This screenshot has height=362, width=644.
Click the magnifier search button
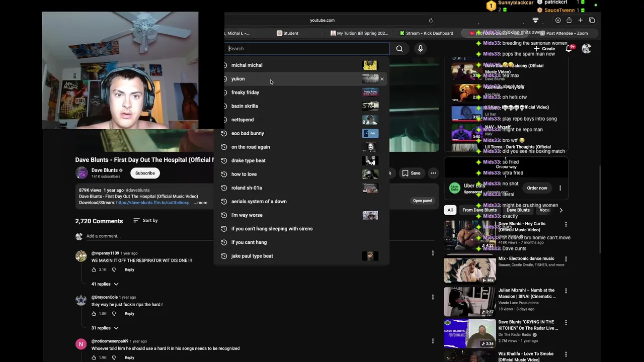click(399, 49)
